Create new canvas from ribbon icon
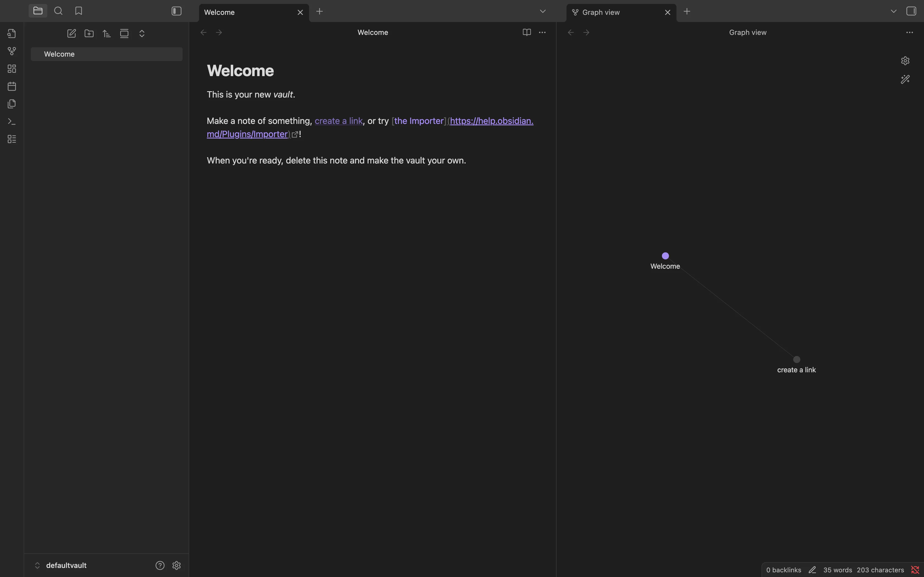The width and height of the screenshot is (924, 577). (12, 69)
